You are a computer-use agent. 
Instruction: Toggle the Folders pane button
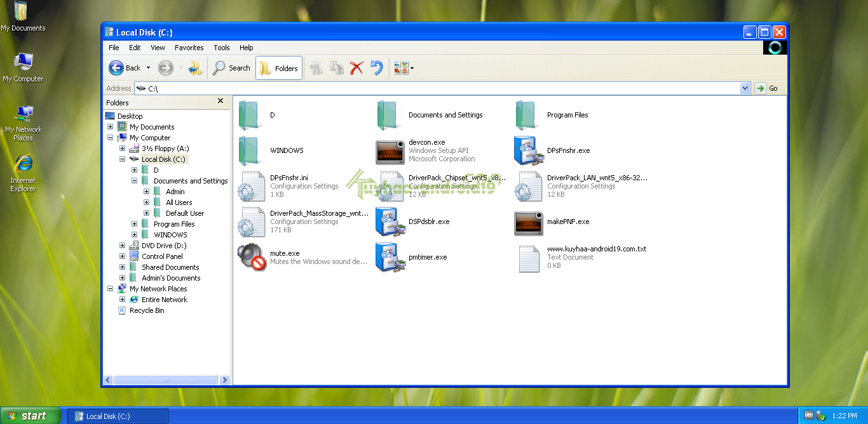(279, 68)
